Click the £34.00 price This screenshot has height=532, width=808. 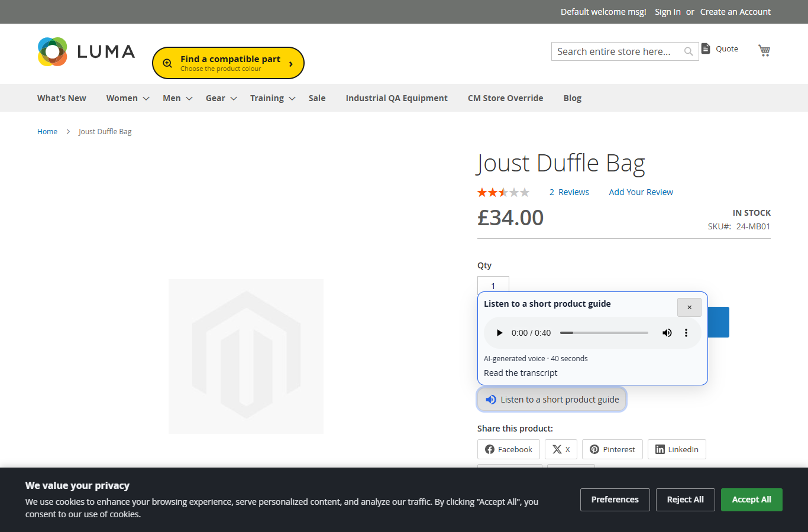(510, 218)
